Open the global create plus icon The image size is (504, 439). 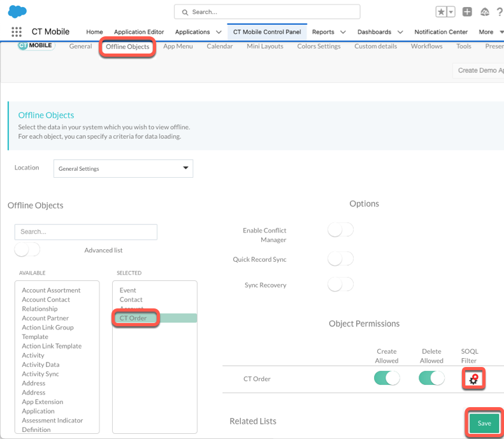tap(467, 12)
